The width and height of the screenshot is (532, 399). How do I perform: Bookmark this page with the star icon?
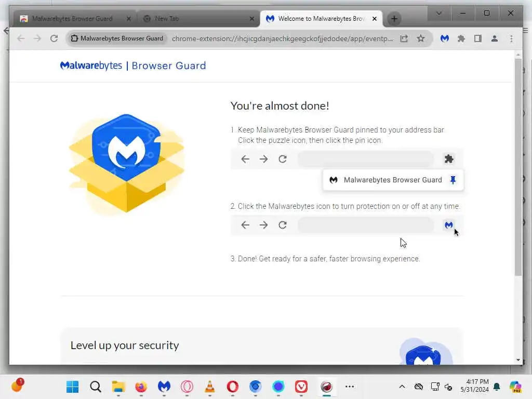(x=421, y=38)
